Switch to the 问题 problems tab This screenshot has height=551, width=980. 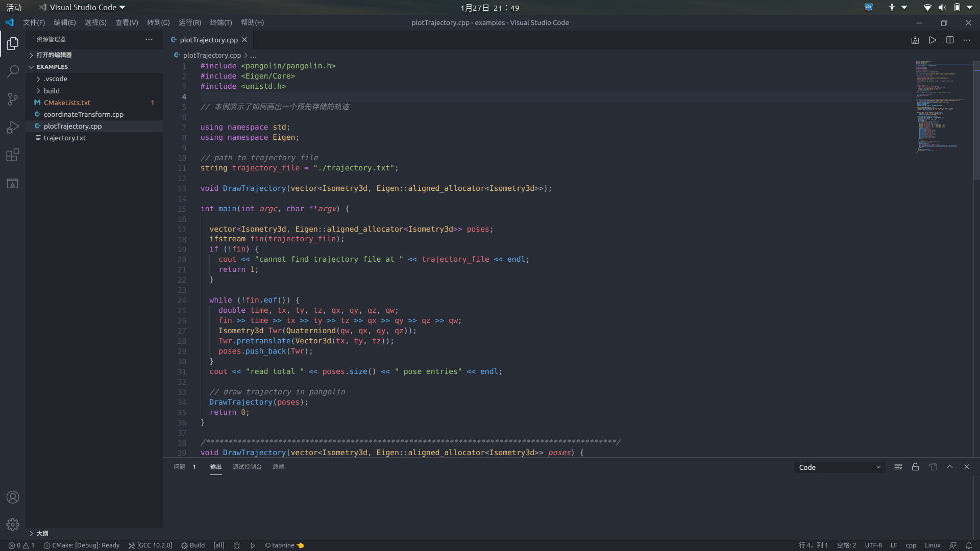[180, 467]
